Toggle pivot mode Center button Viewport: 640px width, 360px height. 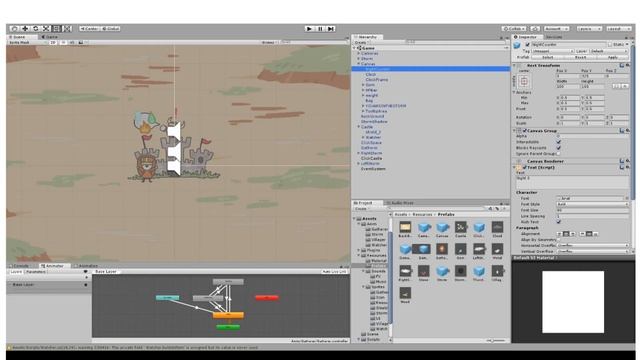pyautogui.click(x=89, y=29)
